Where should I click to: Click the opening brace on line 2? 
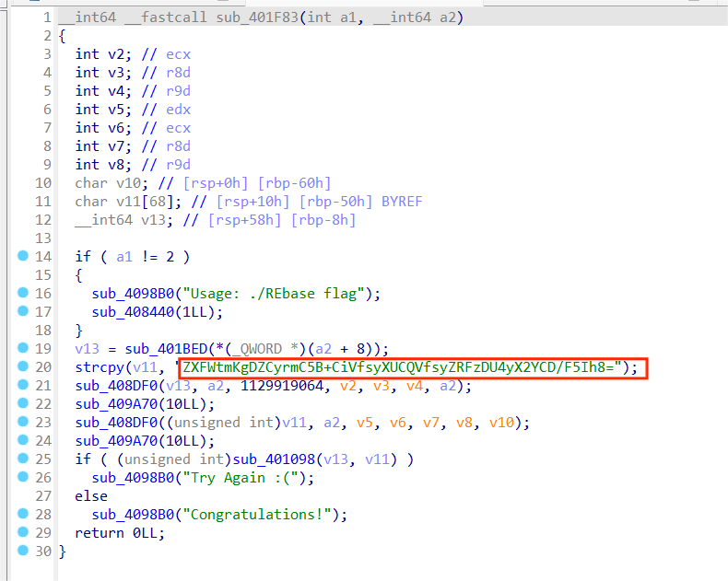(63, 36)
